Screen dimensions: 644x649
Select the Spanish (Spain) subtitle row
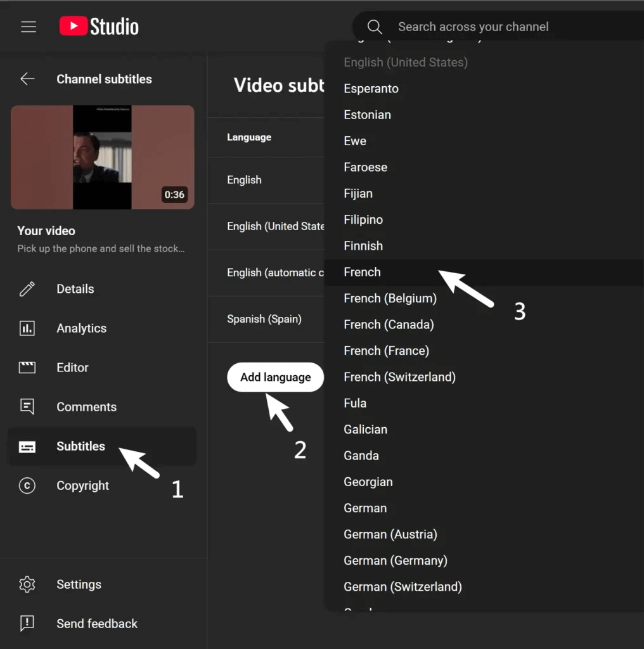(x=264, y=319)
